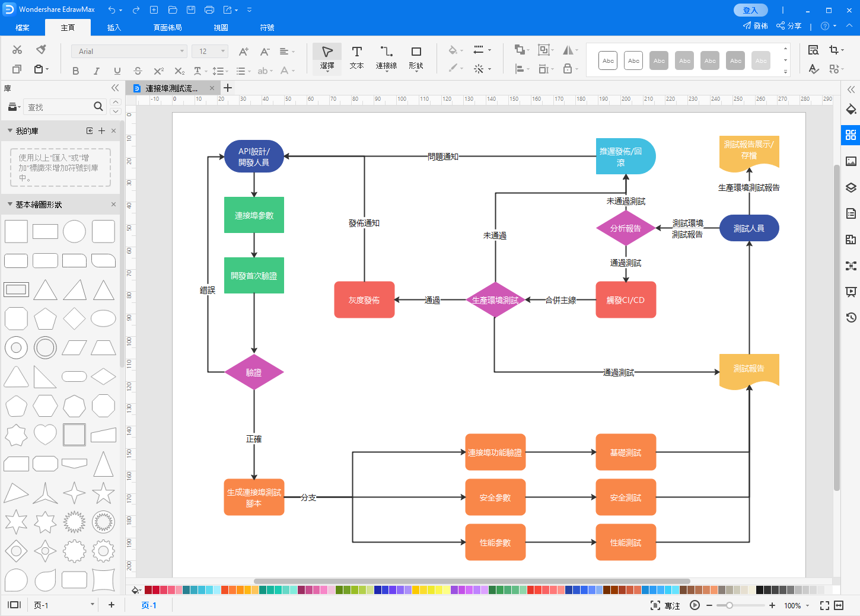Click the 分享 share button
Screen dimensions: 860x616
click(789, 26)
